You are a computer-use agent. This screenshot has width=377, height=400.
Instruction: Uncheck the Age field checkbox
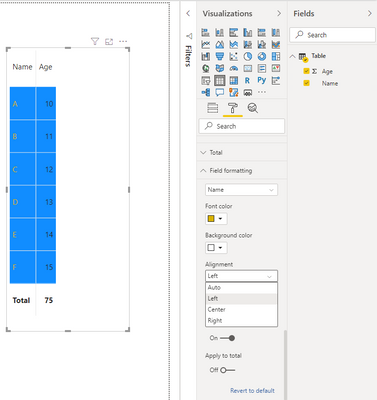[307, 71]
